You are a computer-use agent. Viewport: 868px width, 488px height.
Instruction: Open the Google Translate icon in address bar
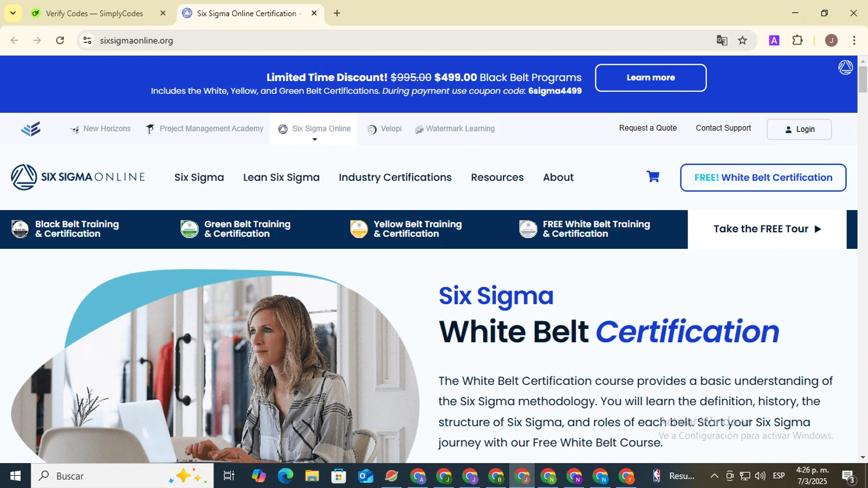(722, 41)
